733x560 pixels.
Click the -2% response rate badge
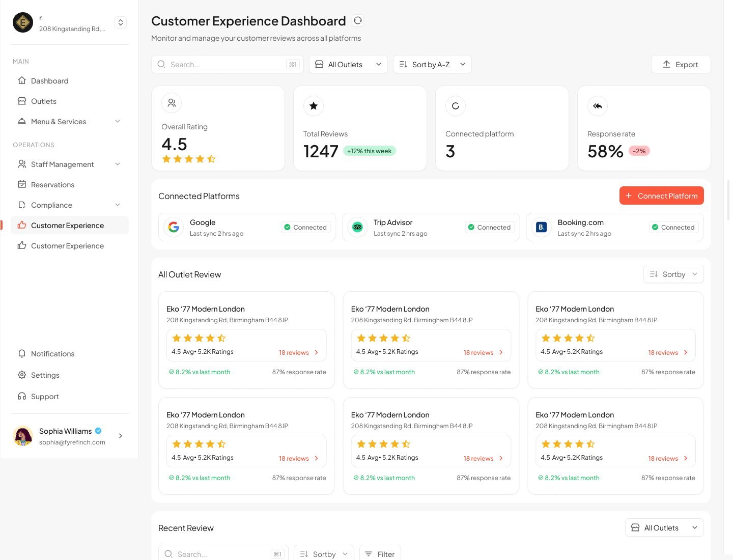tap(639, 151)
